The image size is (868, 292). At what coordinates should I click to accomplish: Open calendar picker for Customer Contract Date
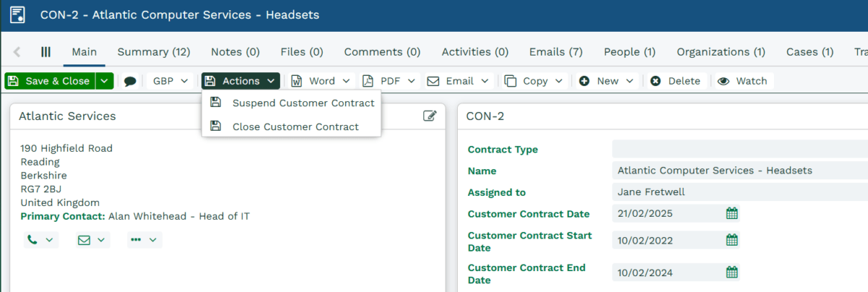[x=731, y=213]
